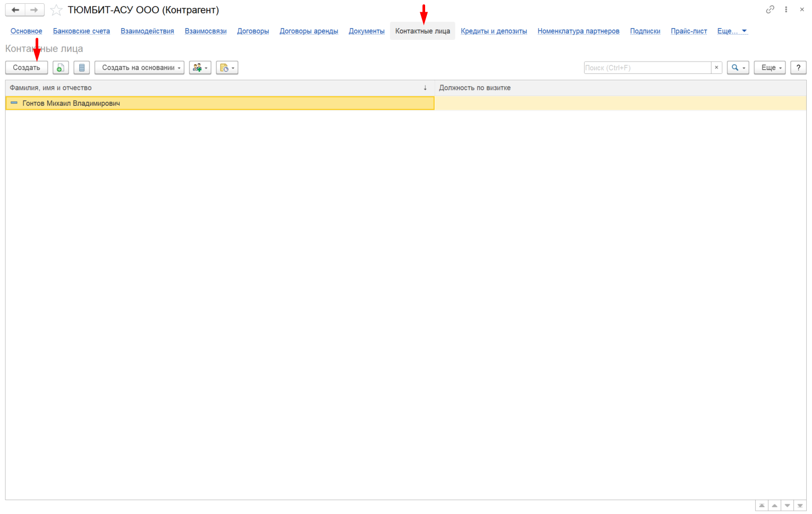812x514 pixels.
Task: Open the magnifier search options dropdown
Action: (x=738, y=68)
